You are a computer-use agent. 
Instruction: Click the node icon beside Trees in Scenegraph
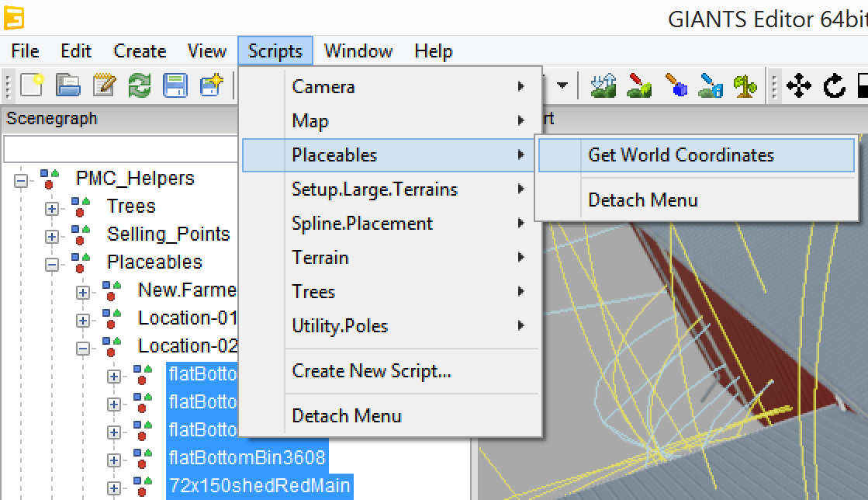[81, 207]
